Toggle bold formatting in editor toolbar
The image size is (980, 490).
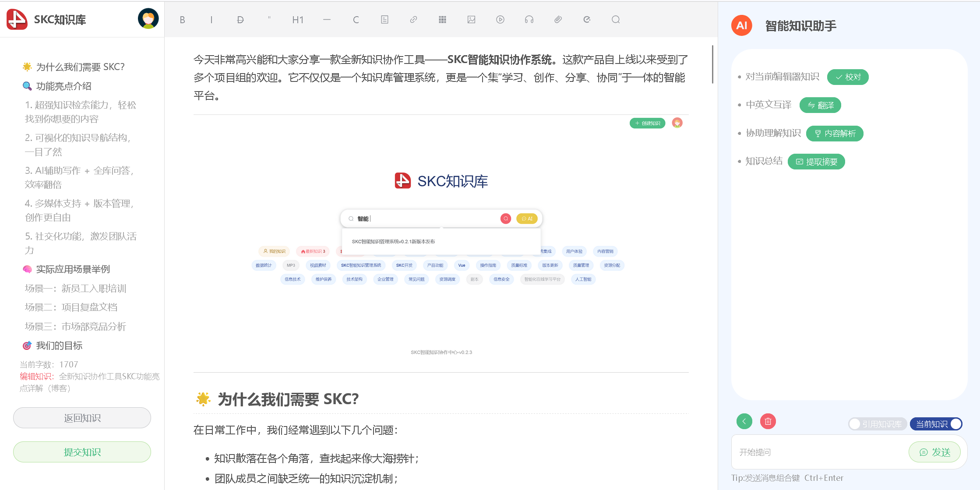coord(182,20)
